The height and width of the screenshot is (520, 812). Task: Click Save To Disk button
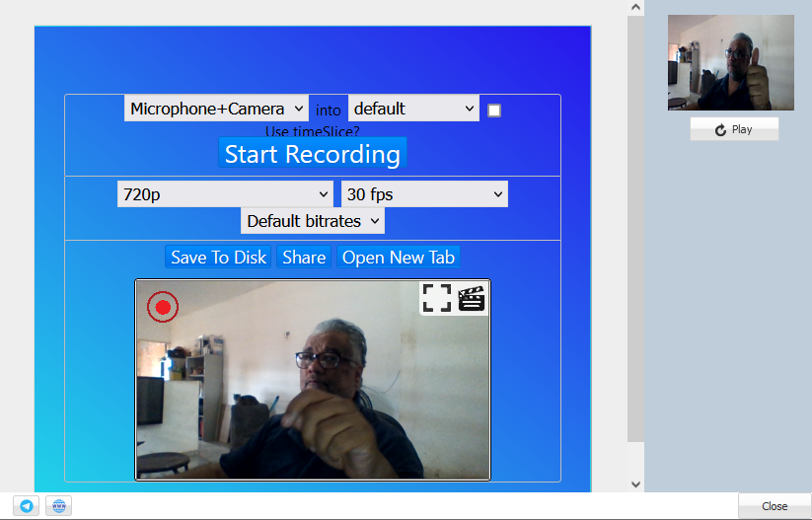coord(218,257)
